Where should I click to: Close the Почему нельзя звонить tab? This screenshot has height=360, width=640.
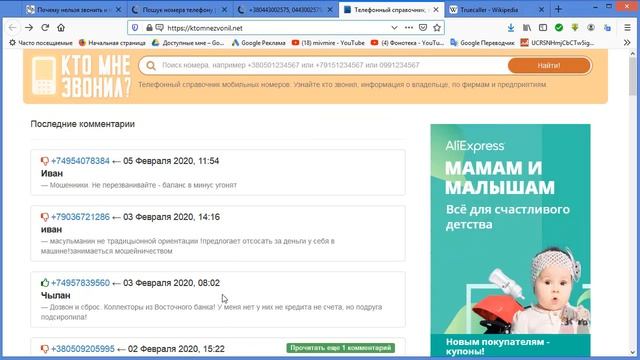[118, 9]
